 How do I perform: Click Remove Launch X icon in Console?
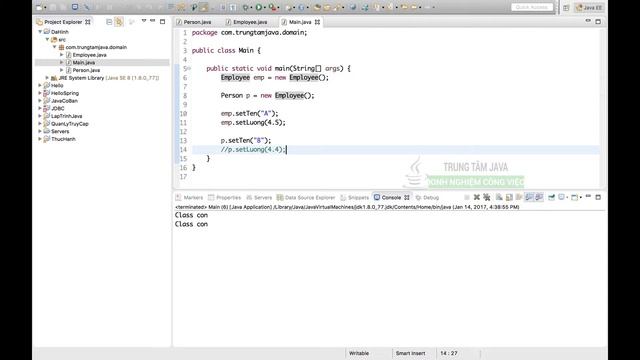pyautogui.click(x=477, y=197)
